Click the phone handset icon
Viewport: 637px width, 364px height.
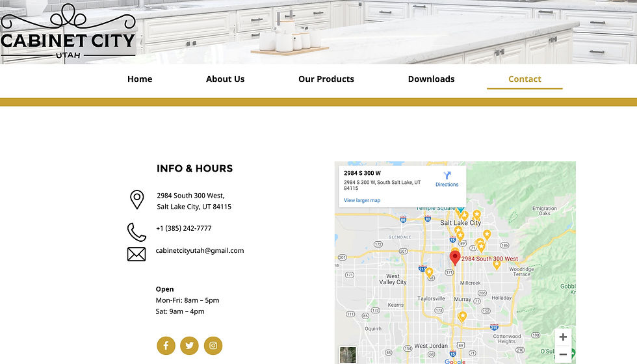click(136, 232)
